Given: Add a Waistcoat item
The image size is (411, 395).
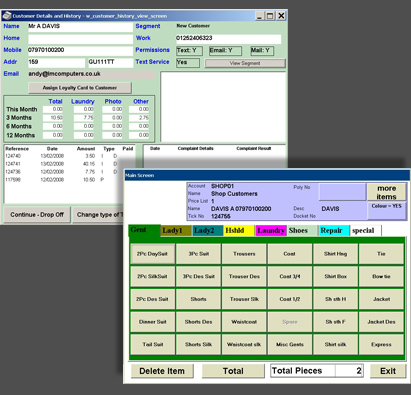Looking at the screenshot, I should tap(244, 322).
